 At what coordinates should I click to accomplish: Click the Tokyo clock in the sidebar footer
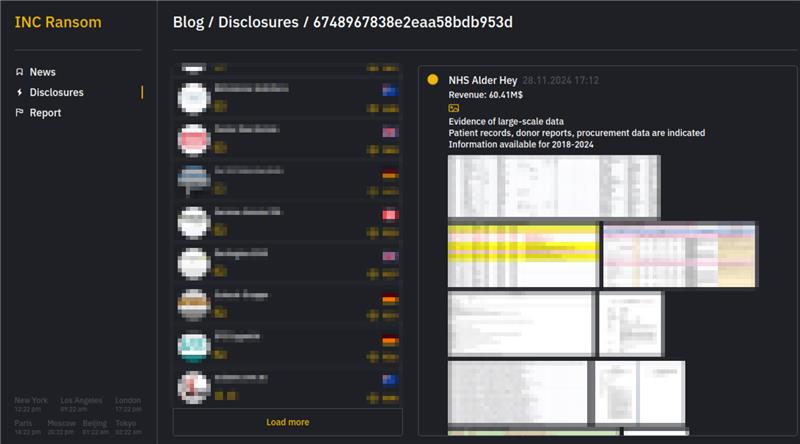click(x=128, y=428)
